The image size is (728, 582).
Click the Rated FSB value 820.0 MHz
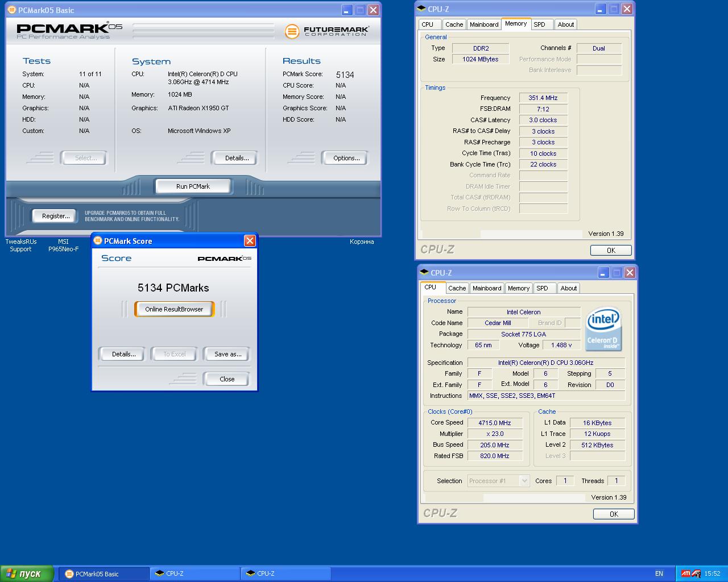[x=495, y=456]
